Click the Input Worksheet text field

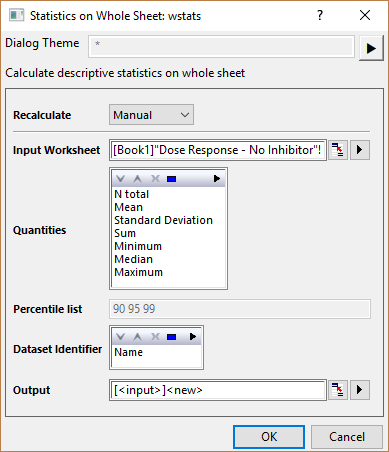218,150
